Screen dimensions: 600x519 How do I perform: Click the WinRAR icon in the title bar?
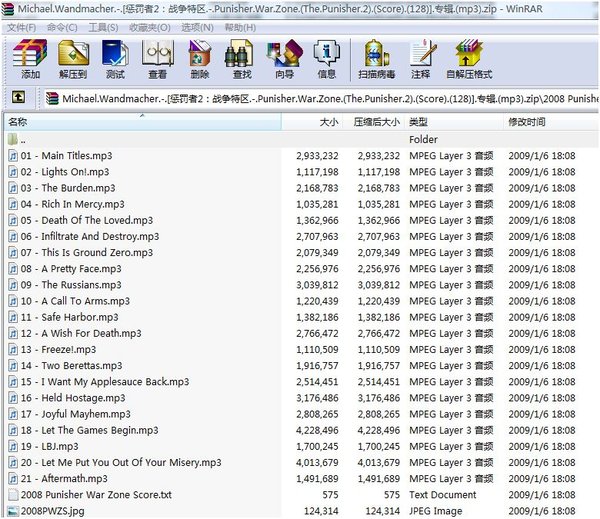pyautogui.click(x=8, y=9)
